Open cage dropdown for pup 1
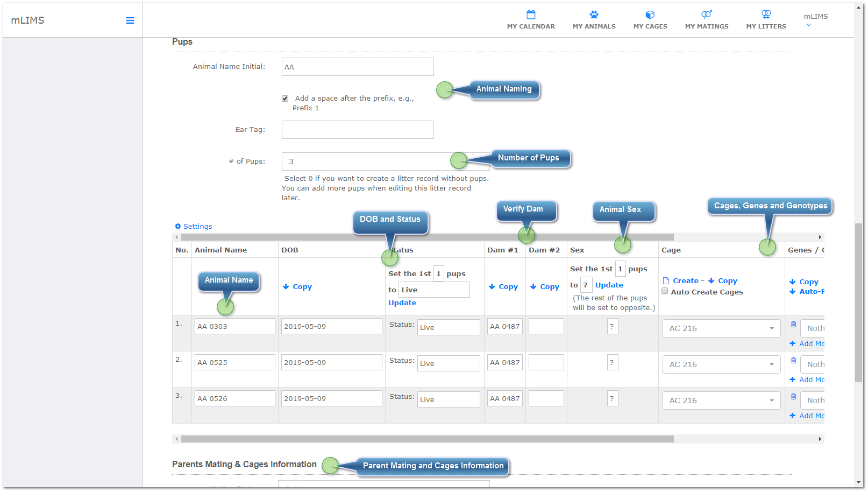Image resolution: width=868 pixels, height=492 pixels. pos(722,328)
